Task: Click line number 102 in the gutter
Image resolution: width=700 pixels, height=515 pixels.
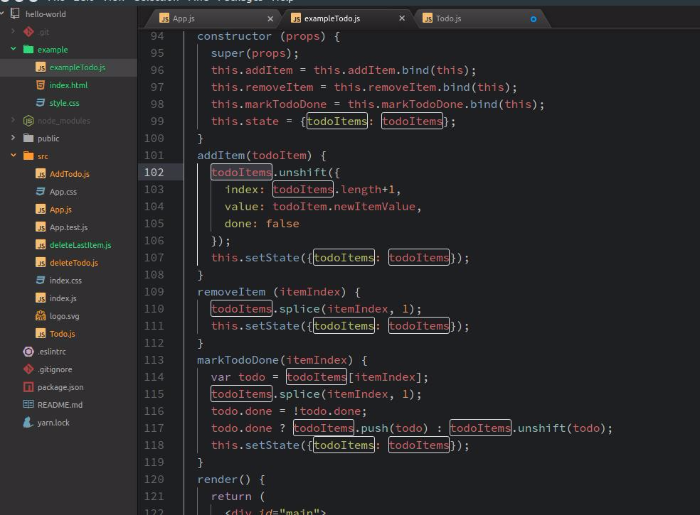Action: [x=154, y=172]
